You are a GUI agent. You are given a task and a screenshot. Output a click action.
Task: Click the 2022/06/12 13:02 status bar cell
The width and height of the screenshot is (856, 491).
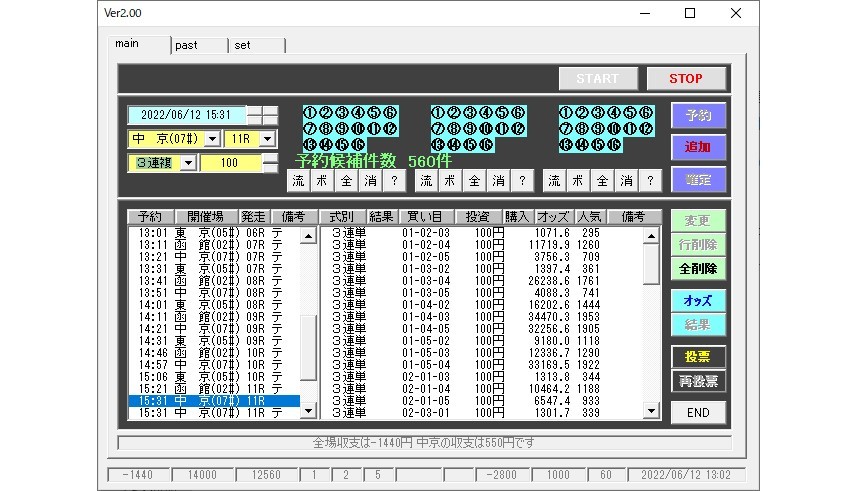[x=686, y=475]
